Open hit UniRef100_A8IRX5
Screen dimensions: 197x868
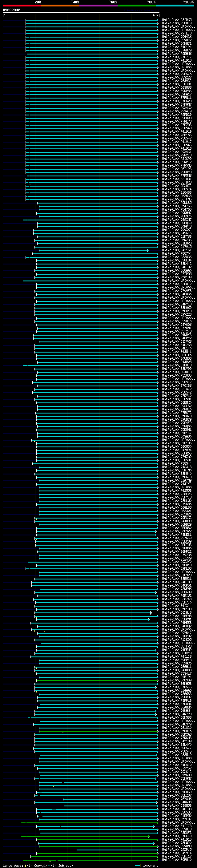pyautogui.click(x=177, y=20)
